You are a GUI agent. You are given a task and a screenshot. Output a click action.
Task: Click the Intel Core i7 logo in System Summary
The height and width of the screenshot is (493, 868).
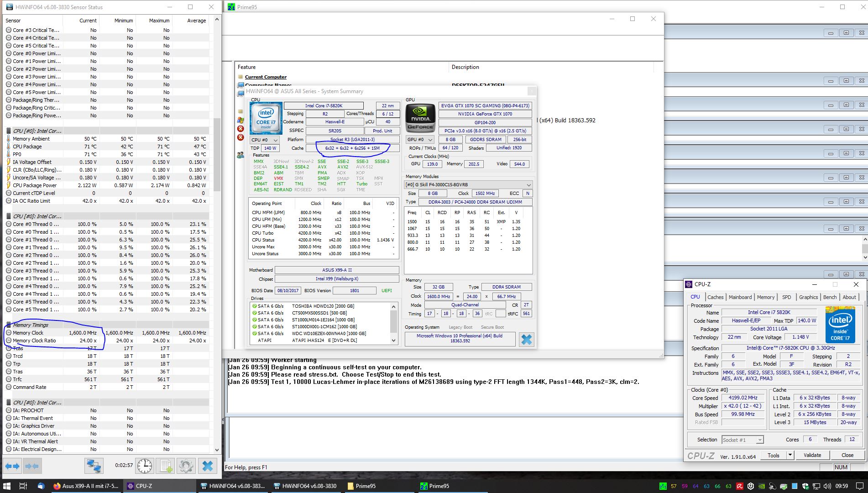point(266,118)
